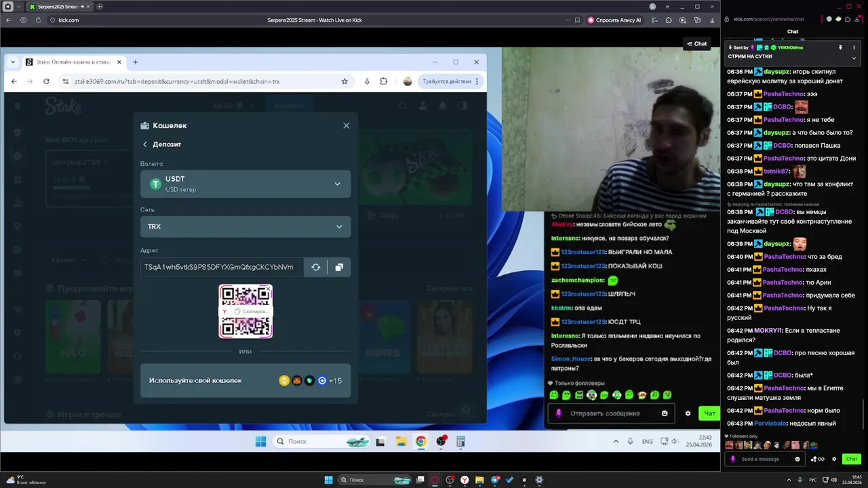This screenshot has height=488, width=868.
Task: Open a new tab in the Yandex browser
Action: point(100,7)
